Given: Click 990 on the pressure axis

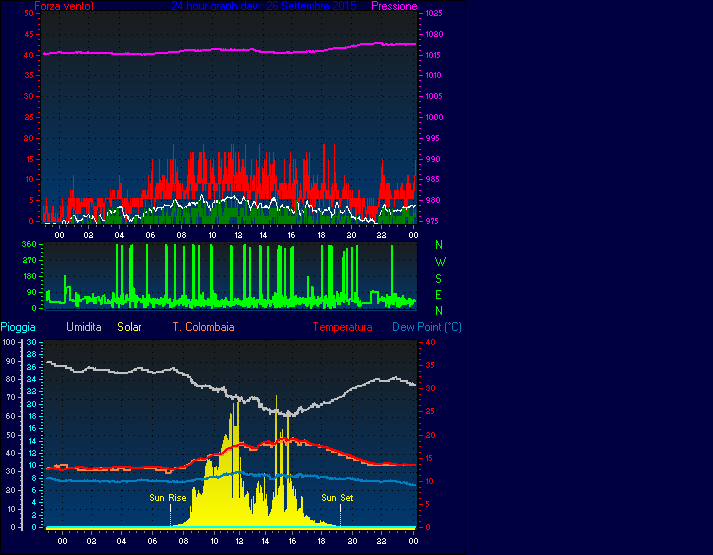Looking at the screenshot, I should pos(433,159).
